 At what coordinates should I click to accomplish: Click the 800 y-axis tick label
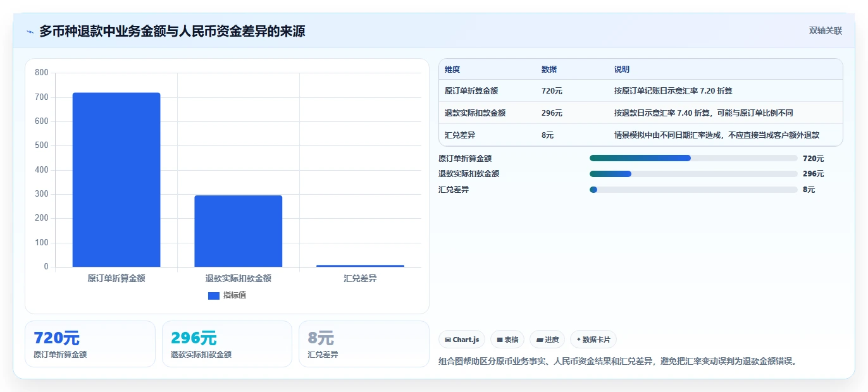(x=42, y=73)
